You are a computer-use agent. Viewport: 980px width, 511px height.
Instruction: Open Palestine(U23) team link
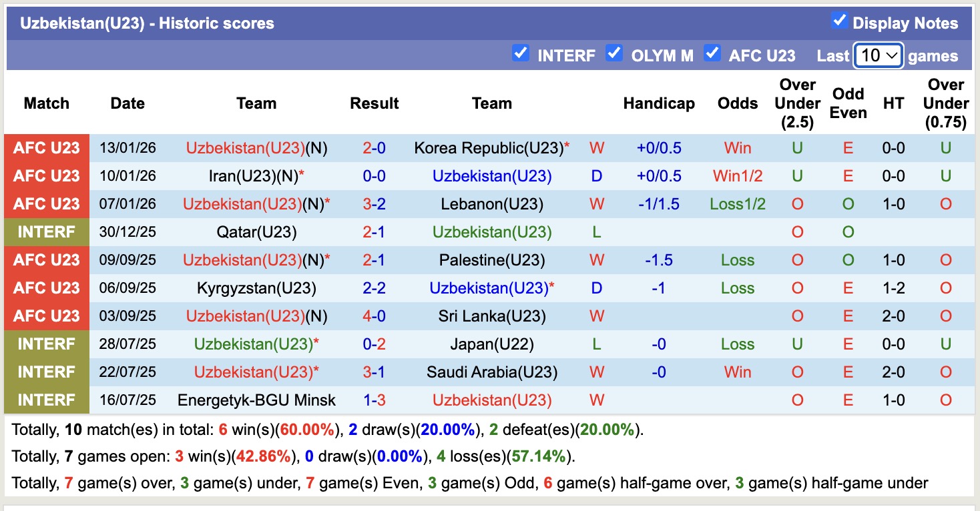pyautogui.click(x=492, y=260)
